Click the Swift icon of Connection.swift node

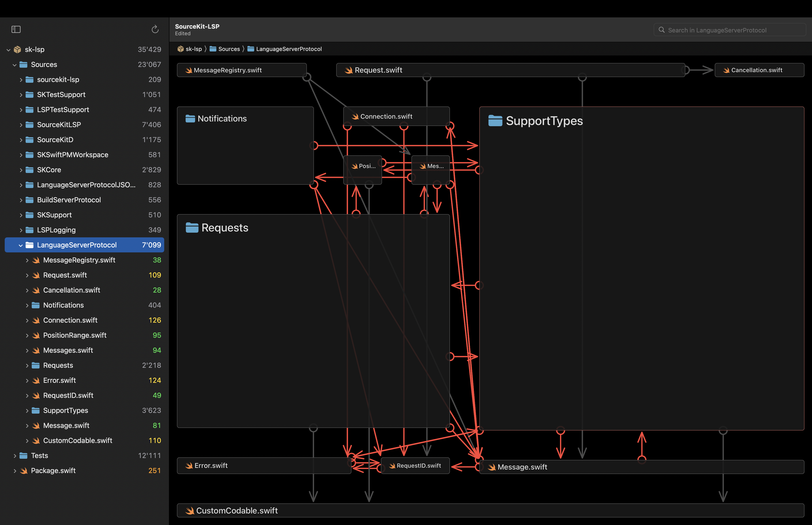(x=355, y=117)
